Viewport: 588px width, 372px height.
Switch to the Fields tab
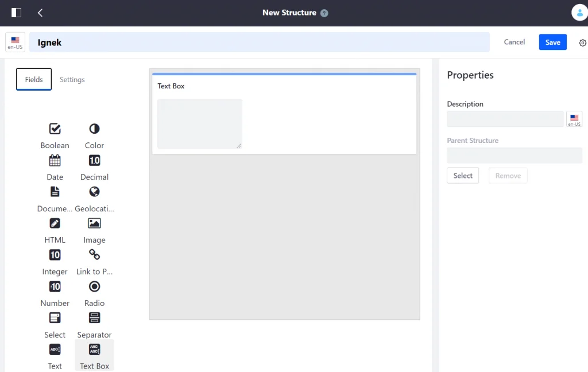[33, 79]
